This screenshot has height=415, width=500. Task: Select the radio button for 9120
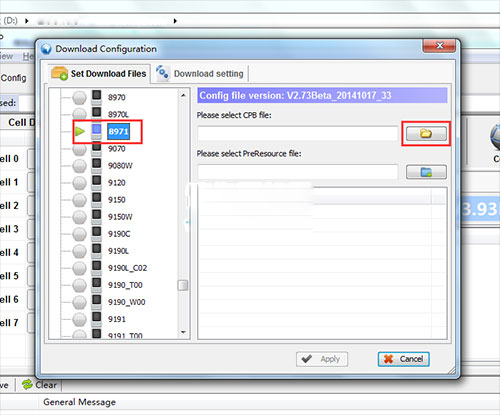click(80, 183)
